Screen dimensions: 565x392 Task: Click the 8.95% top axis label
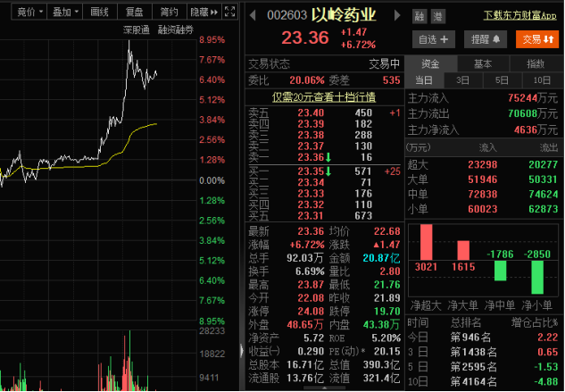(x=212, y=39)
